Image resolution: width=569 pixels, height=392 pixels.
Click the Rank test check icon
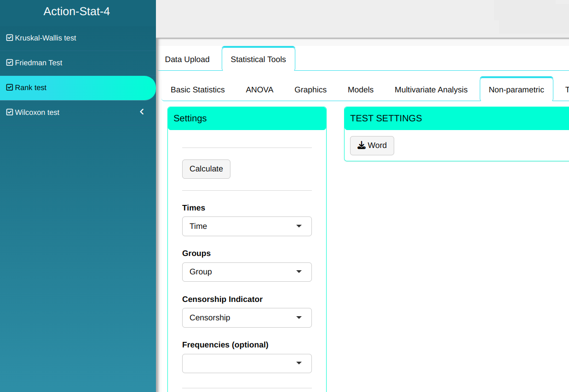(9, 87)
